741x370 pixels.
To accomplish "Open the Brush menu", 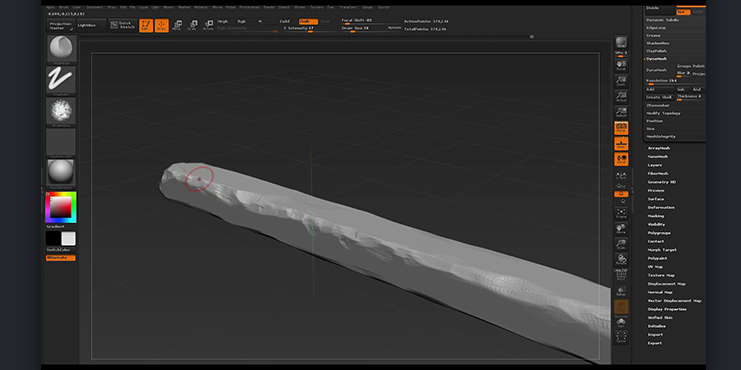I will click(64, 8).
